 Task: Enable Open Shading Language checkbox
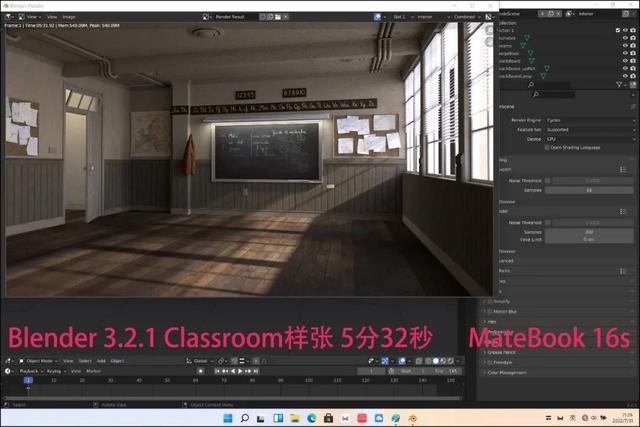tap(547, 147)
